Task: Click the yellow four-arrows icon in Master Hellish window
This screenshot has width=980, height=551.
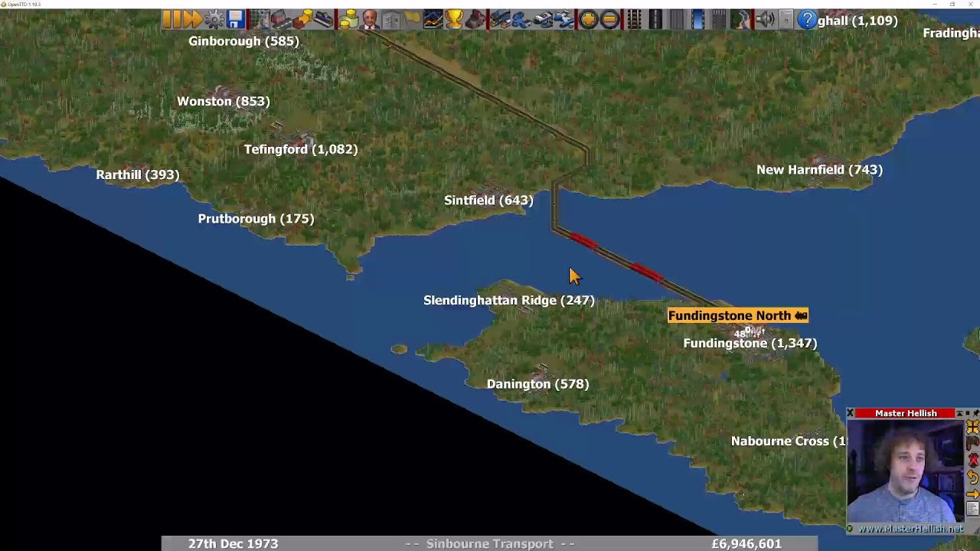Action: [x=972, y=428]
